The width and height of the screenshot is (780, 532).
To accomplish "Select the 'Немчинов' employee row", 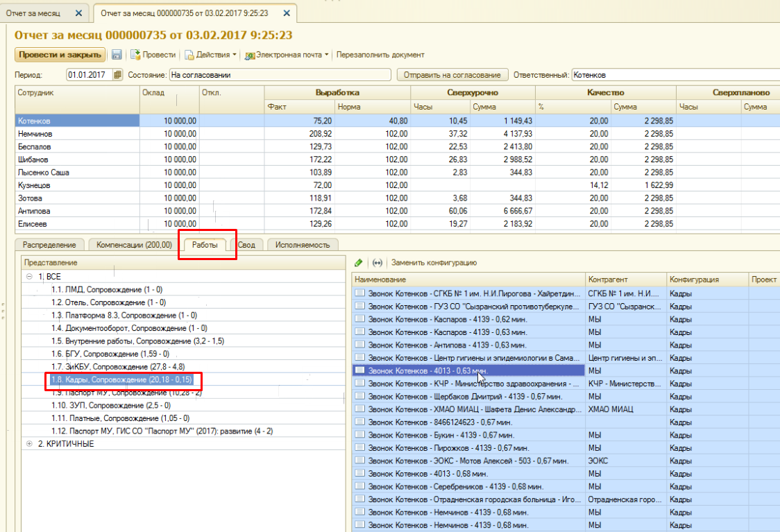I will (x=35, y=134).
